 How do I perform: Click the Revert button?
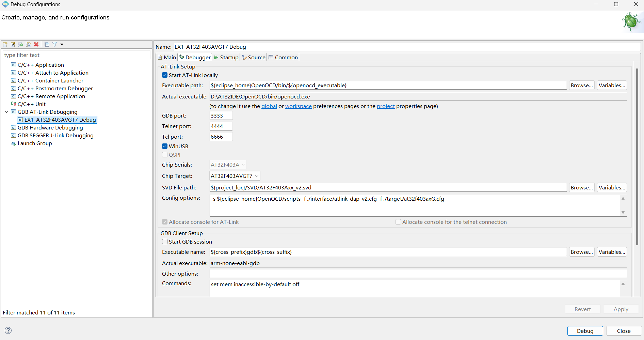click(583, 309)
